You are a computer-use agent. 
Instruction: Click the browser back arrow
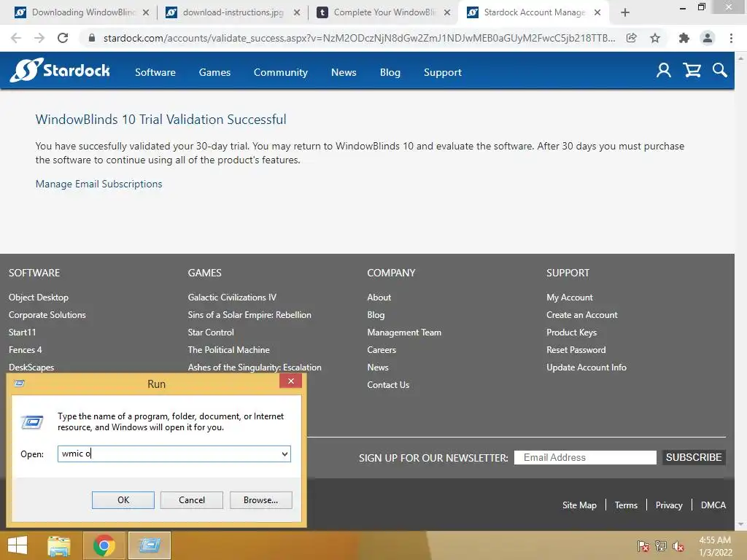16,38
